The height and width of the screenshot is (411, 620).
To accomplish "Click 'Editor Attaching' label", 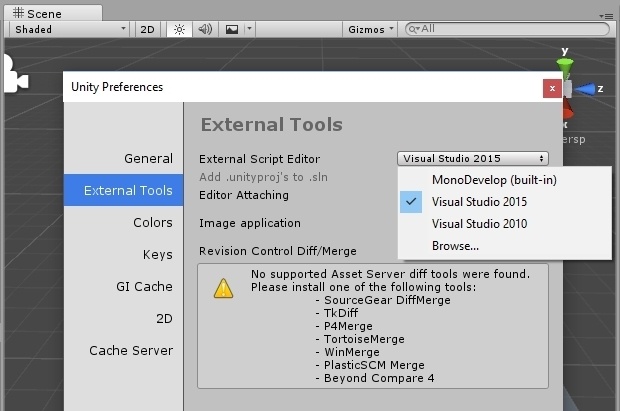I will click(244, 195).
